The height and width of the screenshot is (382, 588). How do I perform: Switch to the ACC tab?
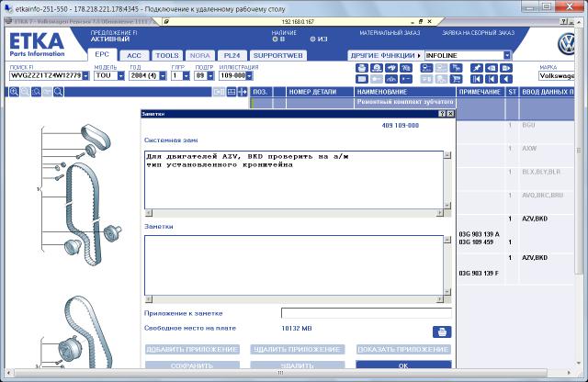pyautogui.click(x=134, y=55)
